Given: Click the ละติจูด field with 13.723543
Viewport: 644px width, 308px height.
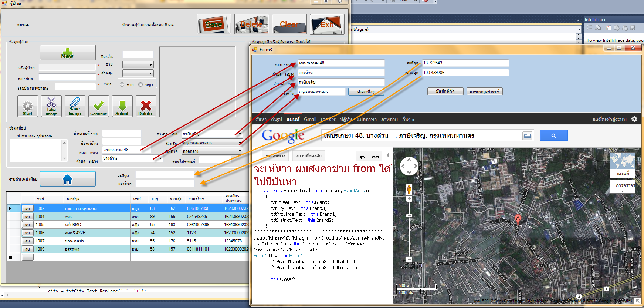Looking at the screenshot, I should point(465,63).
